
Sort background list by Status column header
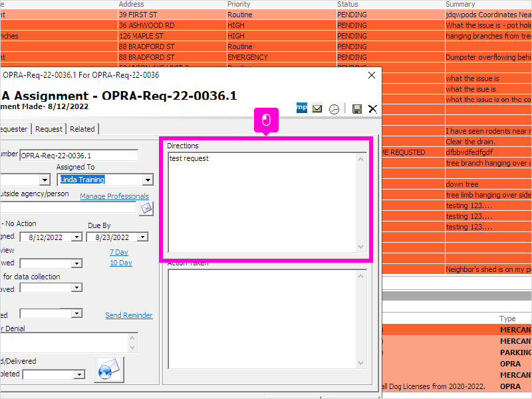click(347, 4)
